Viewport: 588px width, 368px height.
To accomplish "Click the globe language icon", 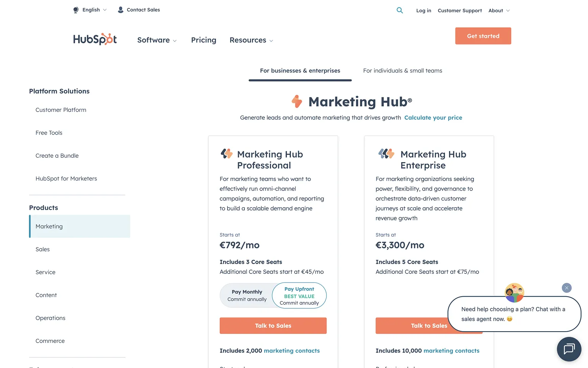I will [76, 10].
